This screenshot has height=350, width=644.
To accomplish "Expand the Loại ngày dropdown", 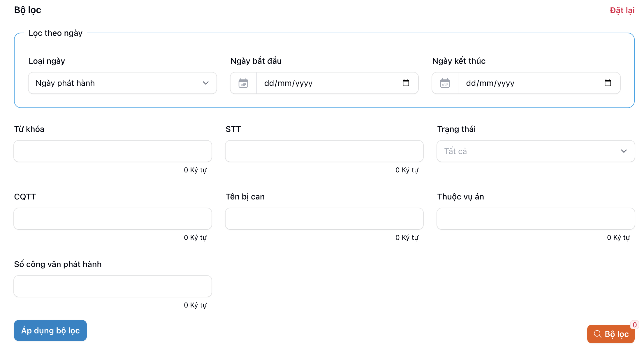I will 122,83.
